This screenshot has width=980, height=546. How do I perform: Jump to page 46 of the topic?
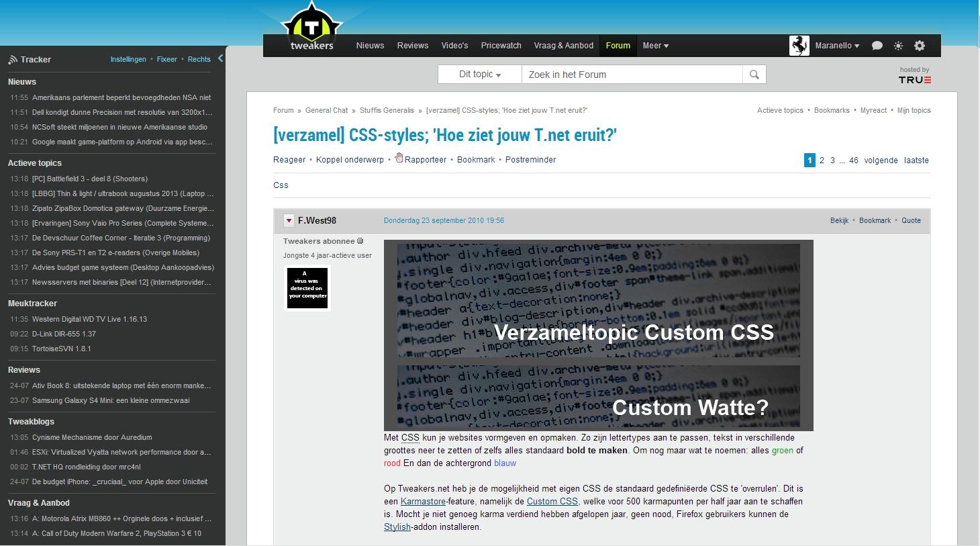(x=853, y=161)
